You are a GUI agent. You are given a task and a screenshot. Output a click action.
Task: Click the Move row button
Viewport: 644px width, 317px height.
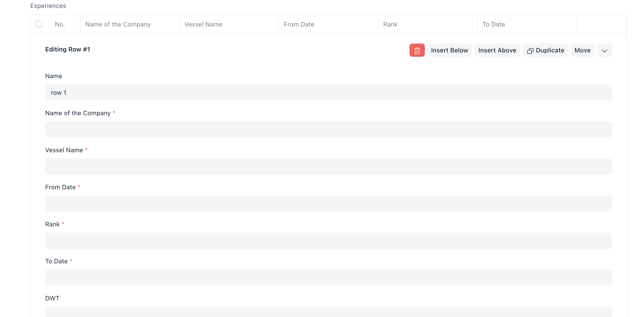pyautogui.click(x=582, y=50)
